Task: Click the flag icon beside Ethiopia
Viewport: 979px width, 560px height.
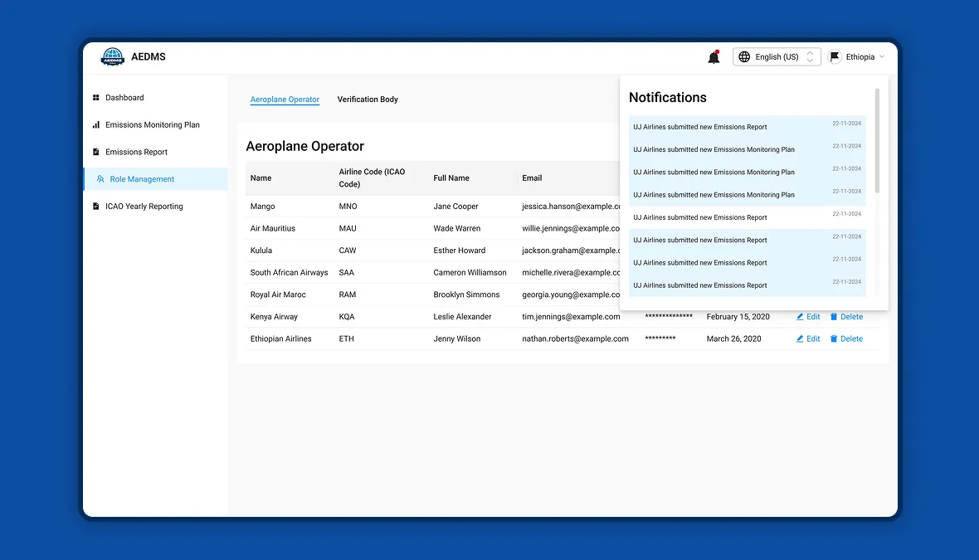Action: click(835, 56)
